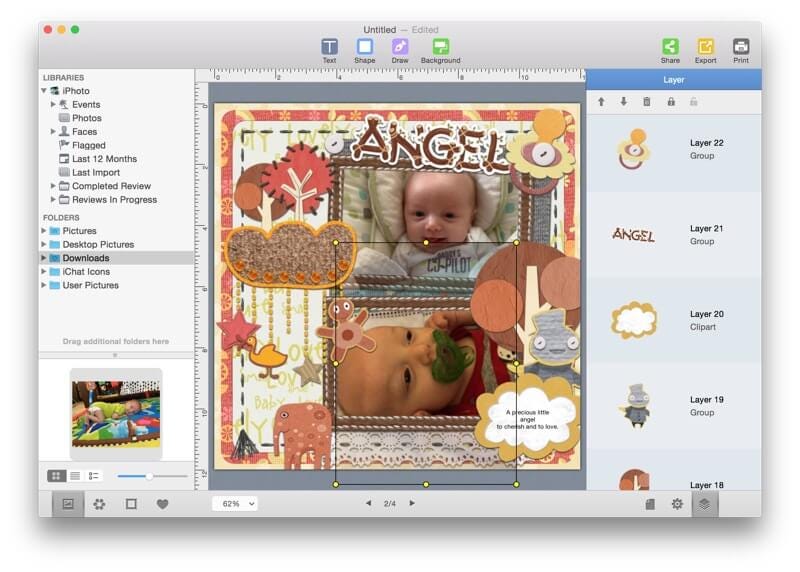Expand the User Pictures folder
The height and width of the screenshot is (572, 800).
tap(44, 285)
